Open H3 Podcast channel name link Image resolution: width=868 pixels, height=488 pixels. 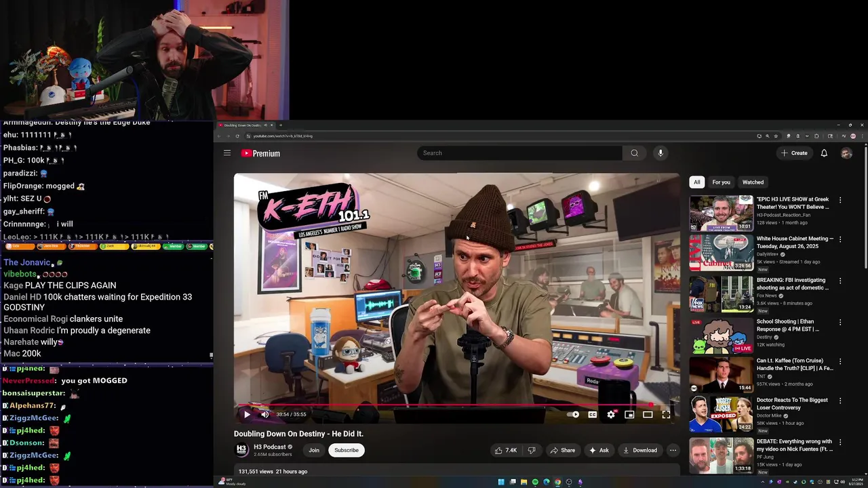click(270, 447)
